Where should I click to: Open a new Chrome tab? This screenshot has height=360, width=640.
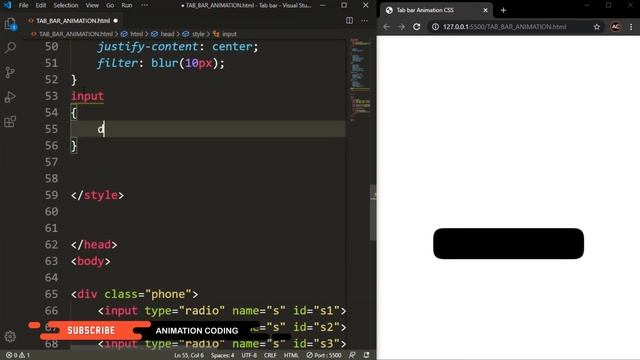(x=503, y=10)
